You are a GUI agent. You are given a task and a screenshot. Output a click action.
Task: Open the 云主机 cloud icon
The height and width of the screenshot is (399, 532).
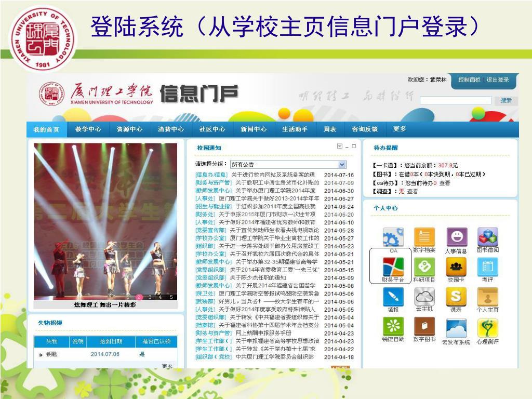pos(424,297)
